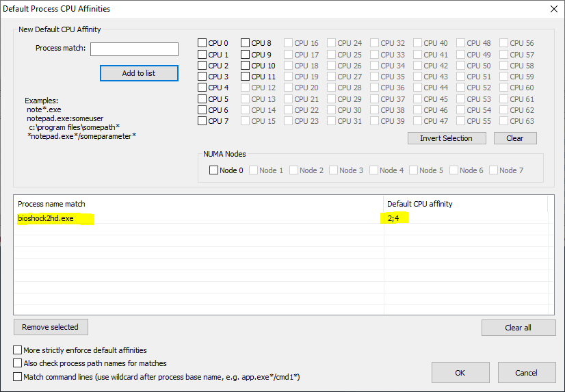Check the CPU 8 checkbox
The image size is (565, 392).
coord(246,43)
